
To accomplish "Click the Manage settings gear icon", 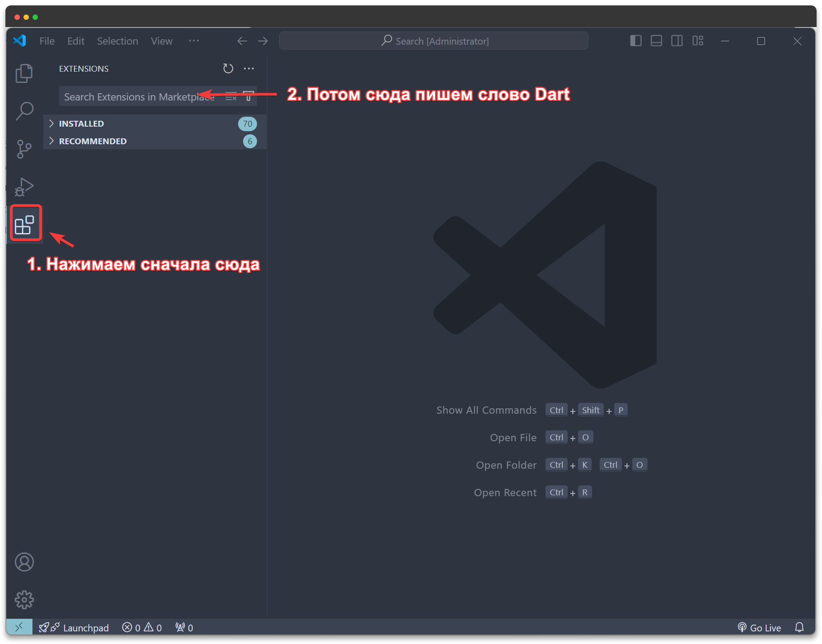I will (24, 599).
